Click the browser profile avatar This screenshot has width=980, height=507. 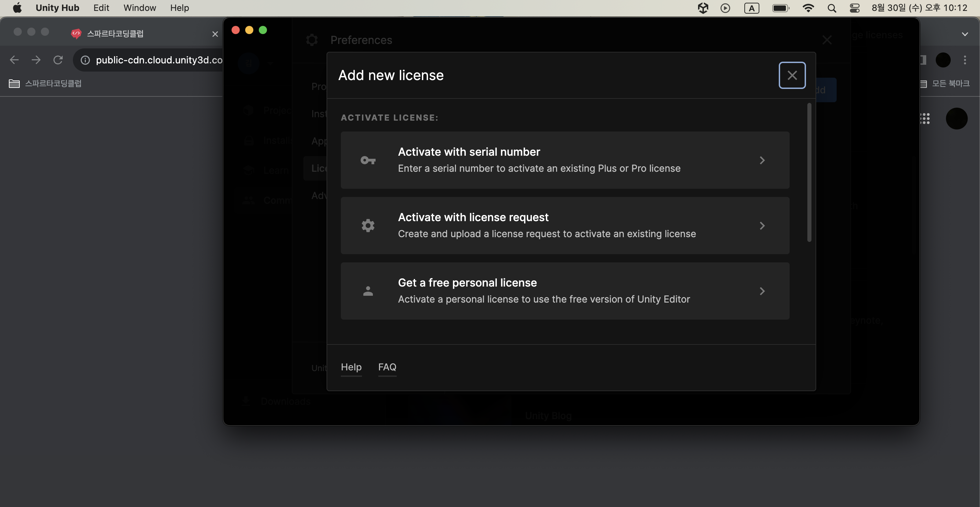point(943,60)
